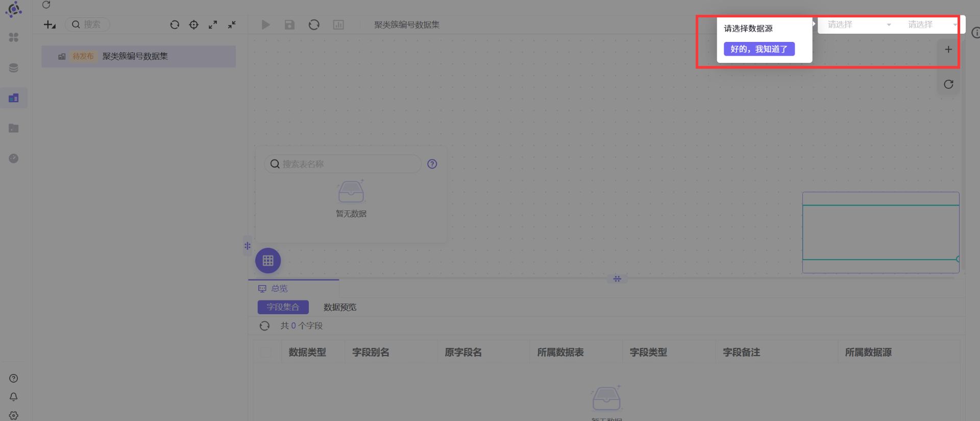The image size is (980, 421).
Task: Locate current dataset with crosshair icon
Action: tap(194, 25)
